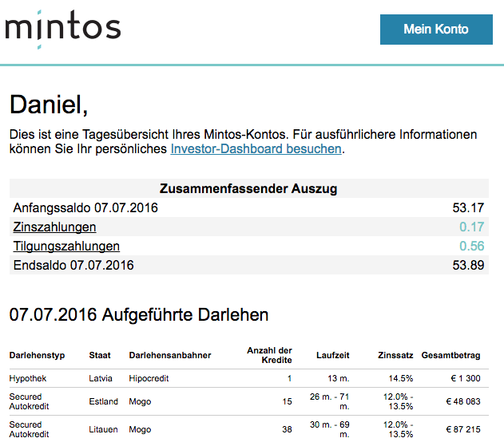
Task: Click the Darlehenstyp column header
Action: (x=37, y=355)
